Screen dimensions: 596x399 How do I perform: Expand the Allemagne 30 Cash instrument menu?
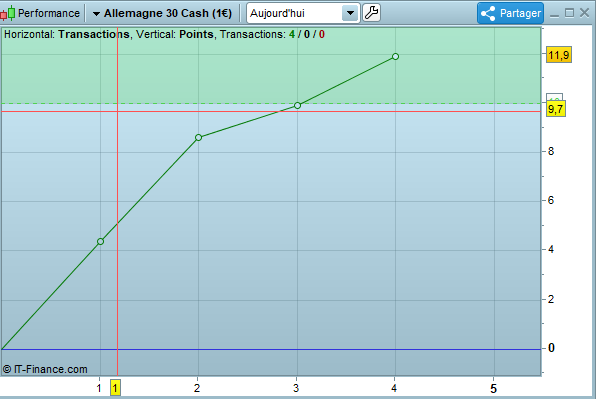[x=97, y=14]
